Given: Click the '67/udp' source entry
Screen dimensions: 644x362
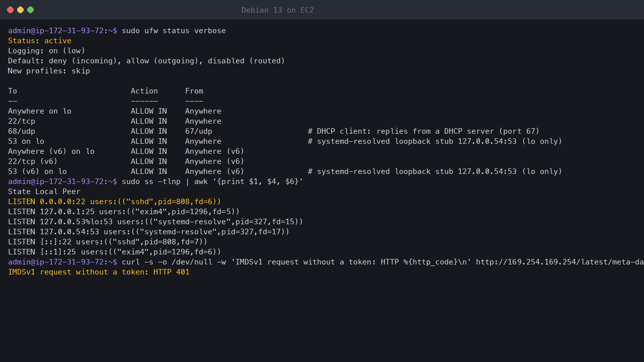Looking at the screenshot, I should 199,131.
